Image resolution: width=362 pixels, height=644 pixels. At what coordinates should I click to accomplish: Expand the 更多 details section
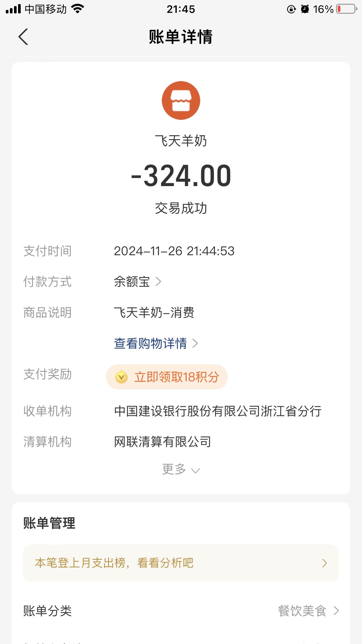(181, 469)
